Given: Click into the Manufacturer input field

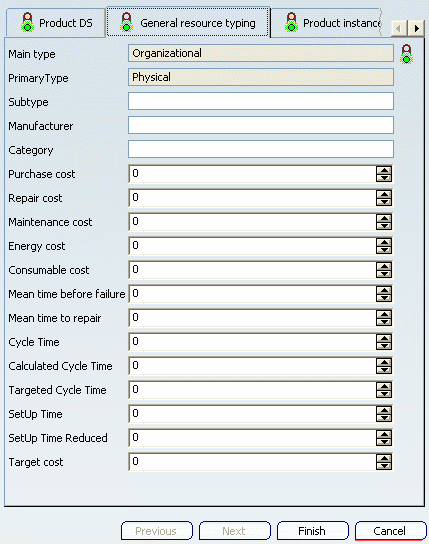Looking at the screenshot, I should tap(261, 125).
